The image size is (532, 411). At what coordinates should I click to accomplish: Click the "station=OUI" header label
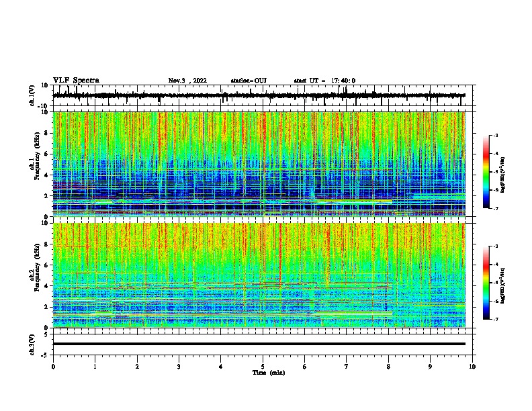[x=249, y=81]
